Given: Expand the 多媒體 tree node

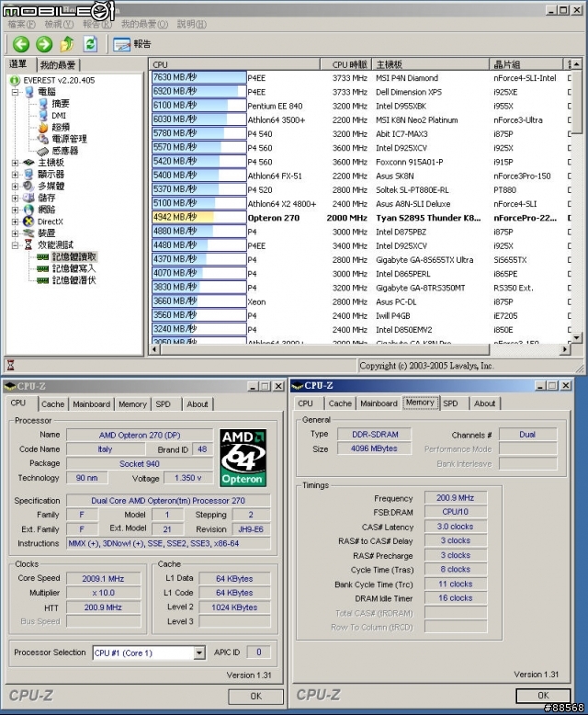Looking at the screenshot, I should point(15,186).
